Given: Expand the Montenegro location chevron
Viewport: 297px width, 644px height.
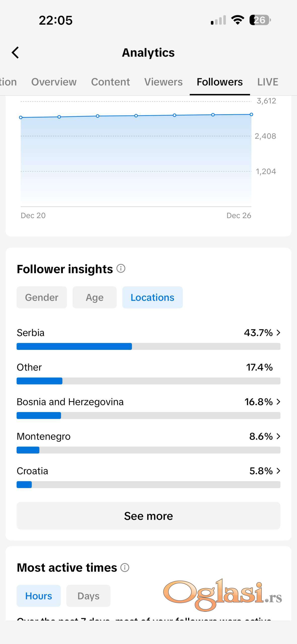Looking at the screenshot, I should click(278, 436).
